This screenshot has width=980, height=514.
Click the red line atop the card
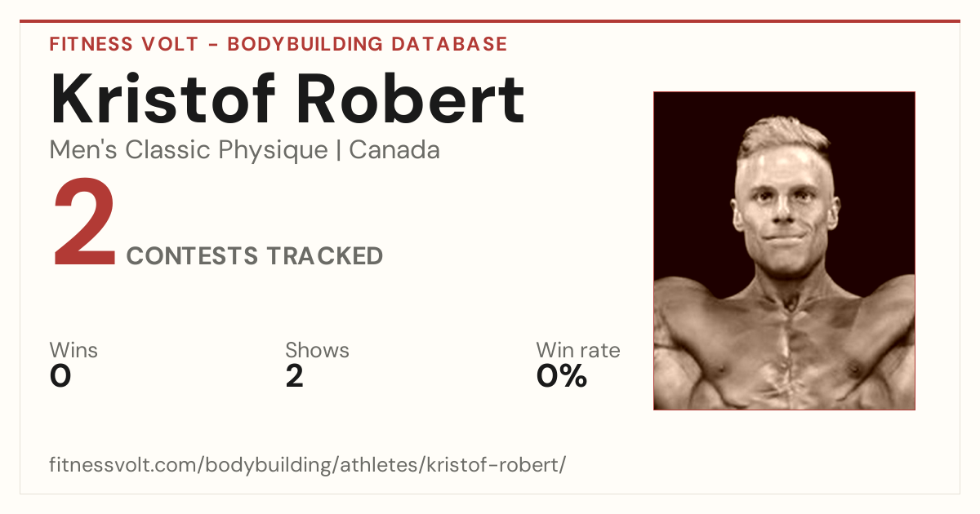point(490,21)
